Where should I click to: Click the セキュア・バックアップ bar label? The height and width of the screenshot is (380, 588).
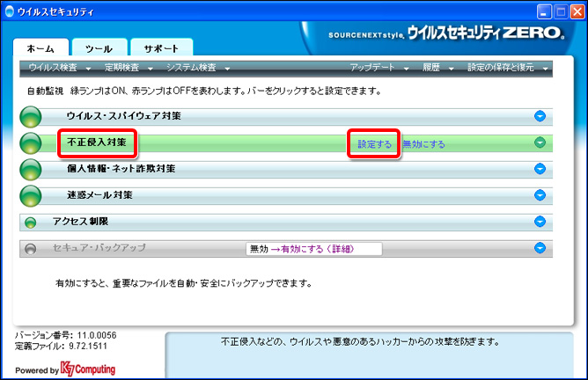[99, 247]
